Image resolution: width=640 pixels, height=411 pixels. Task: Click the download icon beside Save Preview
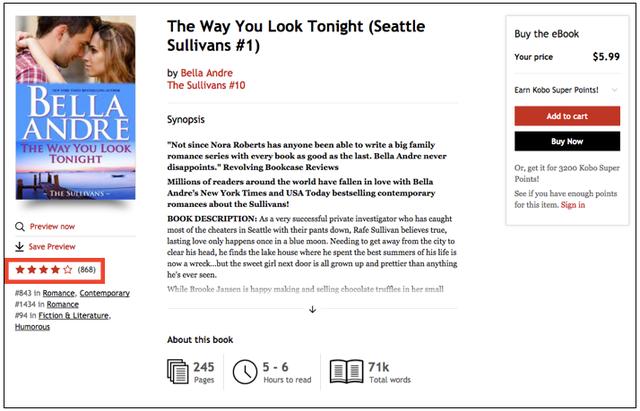click(20, 246)
